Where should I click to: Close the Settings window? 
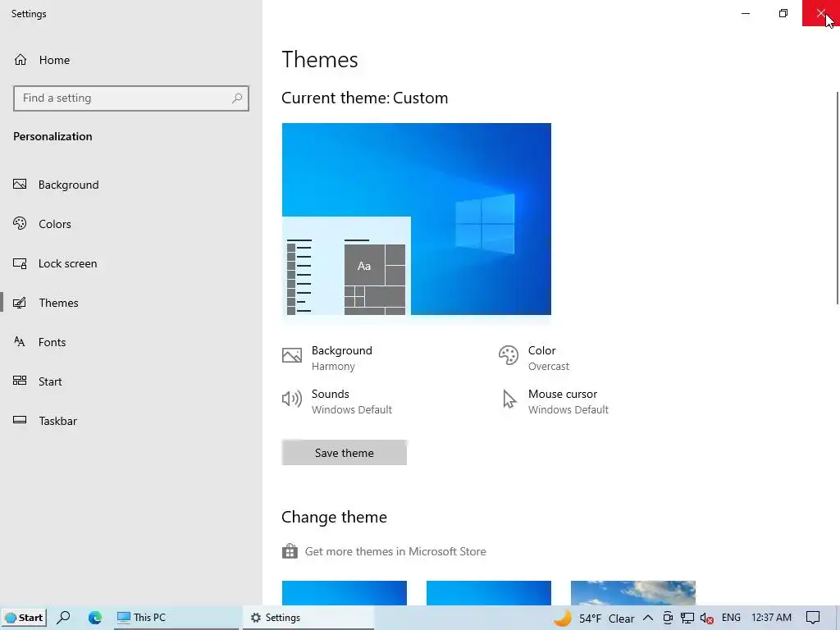tap(820, 13)
